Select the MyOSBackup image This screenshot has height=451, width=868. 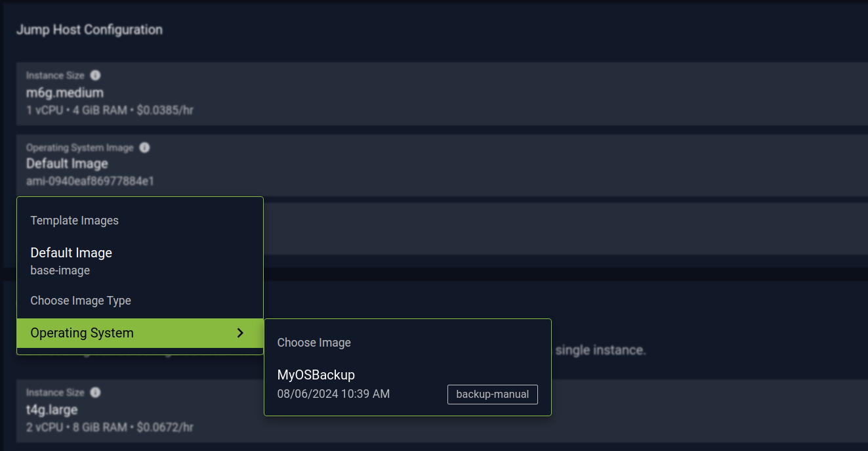pos(407,384)
